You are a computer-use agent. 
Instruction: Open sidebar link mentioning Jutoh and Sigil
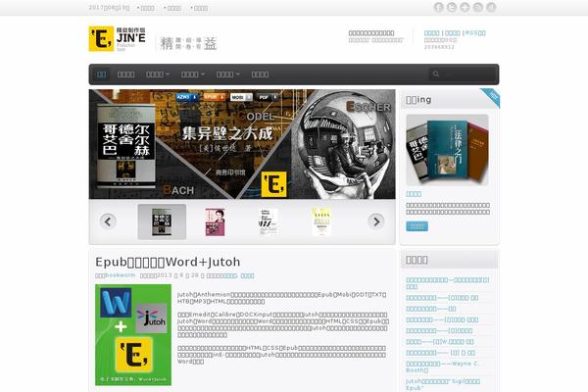(443, 384)
